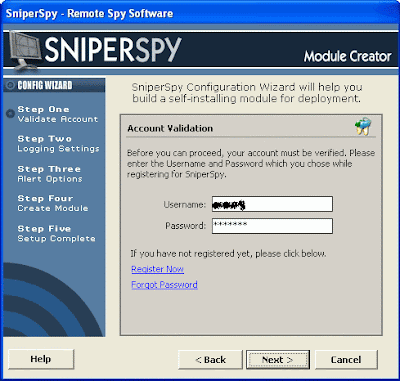
Task: Click the Username label
Action: point(185,204)
